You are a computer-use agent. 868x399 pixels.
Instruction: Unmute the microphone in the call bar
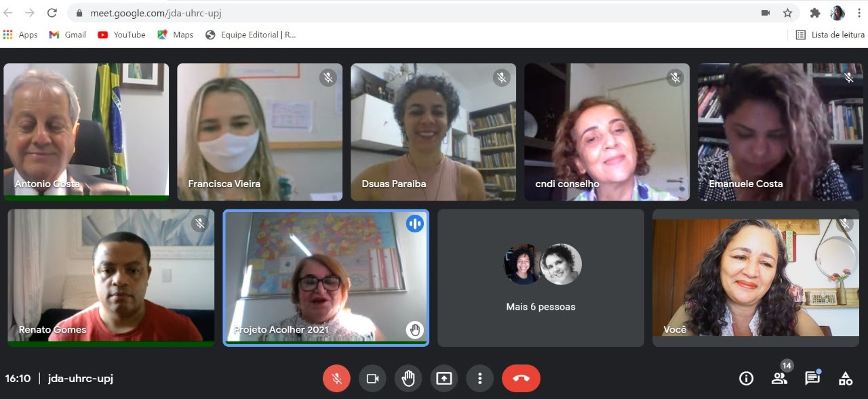pos(336,379)
